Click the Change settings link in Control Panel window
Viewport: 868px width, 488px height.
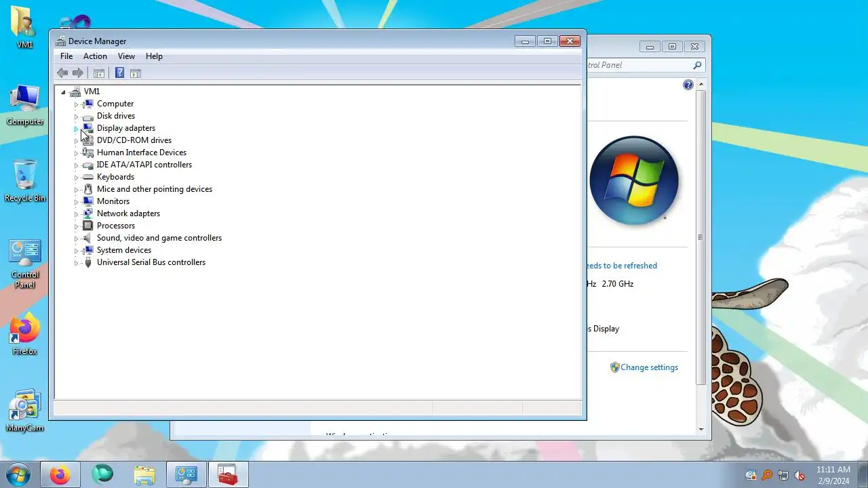coord(649,367)
